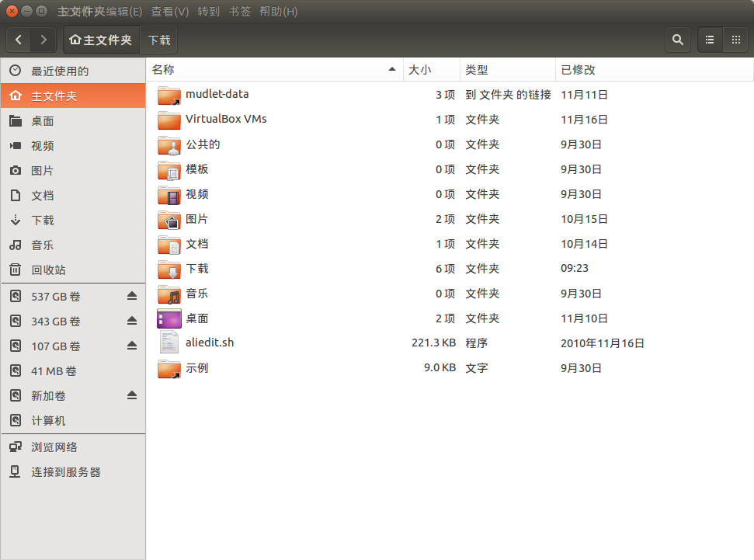The image size is (754, 560).
Task: Eject the 343 GB 卷 volume
Action: tap(132, 321)
